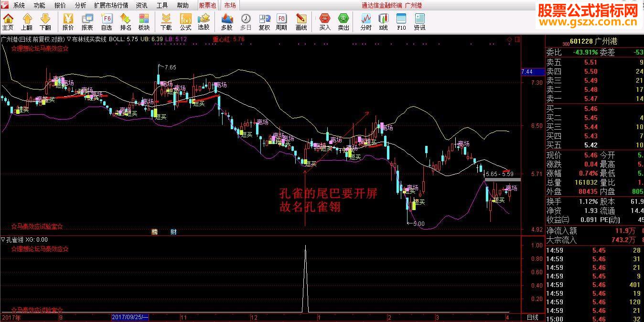
Task: Select the 2017/09/25 date label on timeline
Action: 130,317
